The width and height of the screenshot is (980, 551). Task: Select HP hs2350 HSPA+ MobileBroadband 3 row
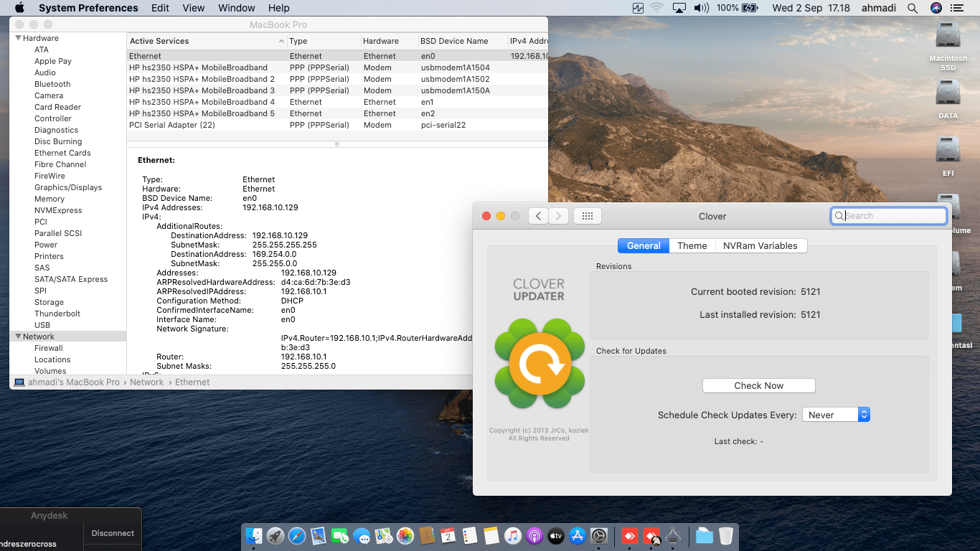(x=337, y=90)
